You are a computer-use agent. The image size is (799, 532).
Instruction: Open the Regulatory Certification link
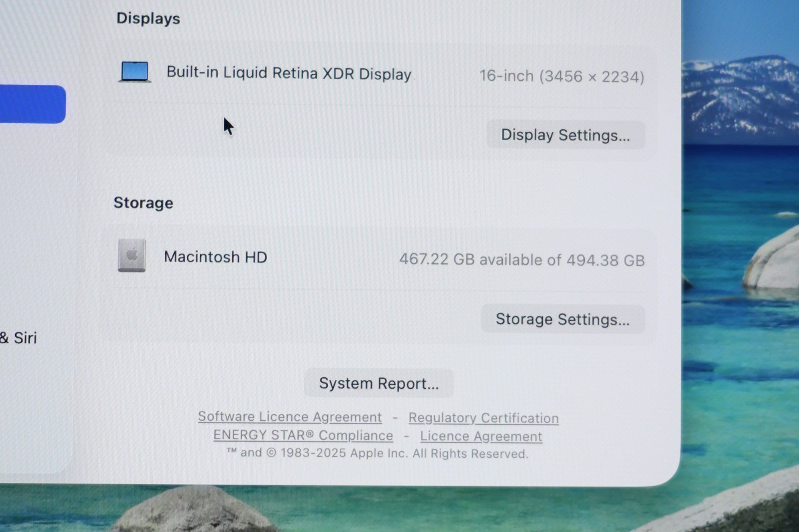(x=483, y=418)
